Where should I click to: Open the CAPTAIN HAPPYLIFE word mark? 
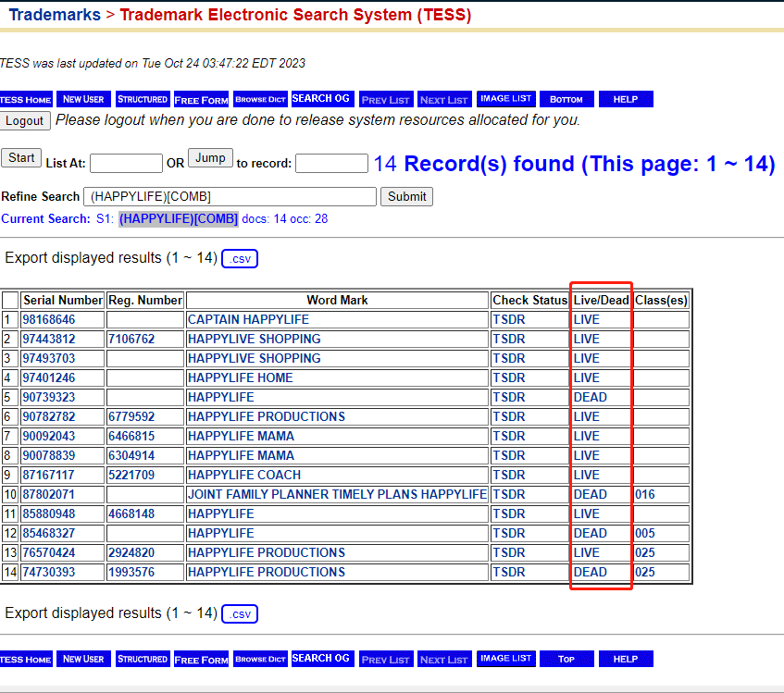pyautogui.click(x=248, y=320)
